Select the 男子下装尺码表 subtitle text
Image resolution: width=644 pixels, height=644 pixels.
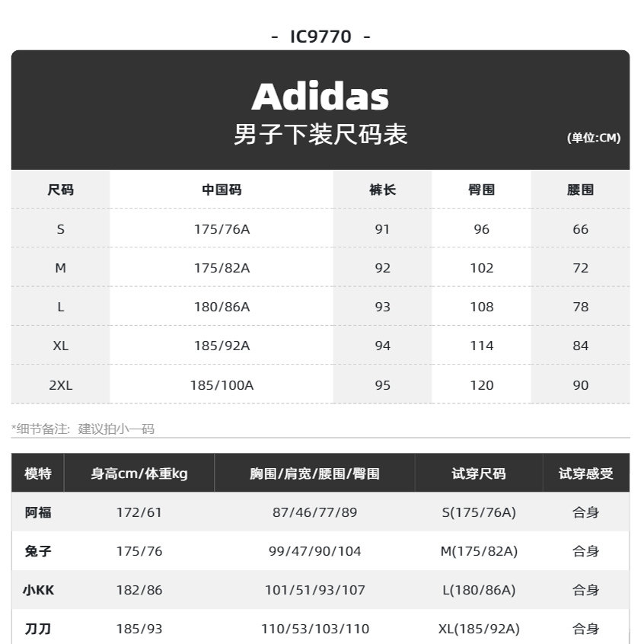[320, 135]
